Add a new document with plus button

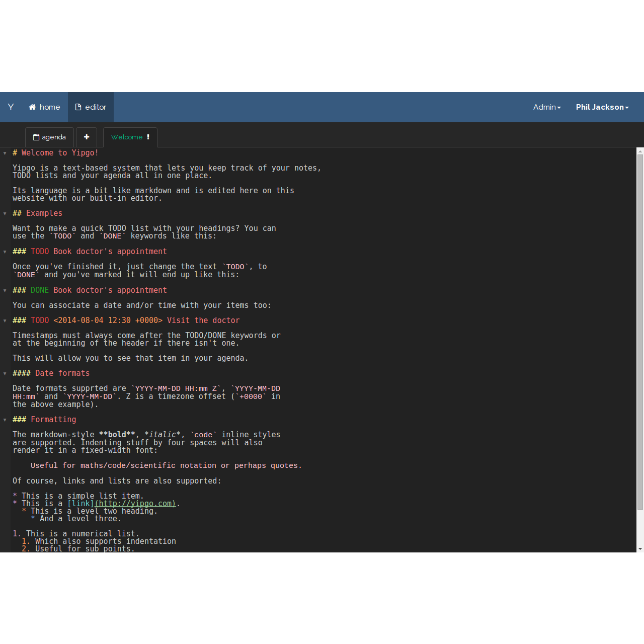tap(87, 137)
